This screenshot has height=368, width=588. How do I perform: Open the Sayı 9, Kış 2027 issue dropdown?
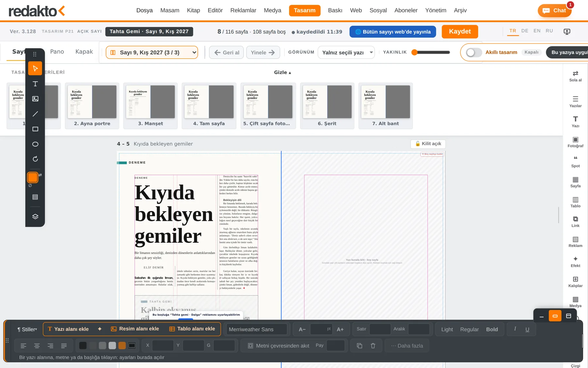click(152, 52)
